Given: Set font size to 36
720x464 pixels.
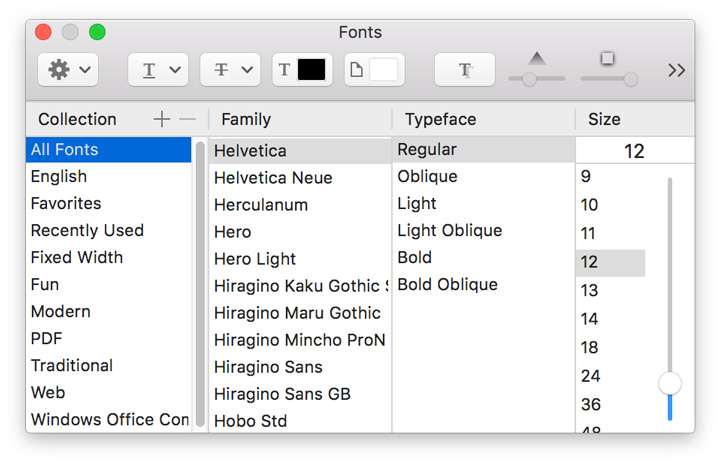Looking at the screenshot, I should click(x=611, y=405).
